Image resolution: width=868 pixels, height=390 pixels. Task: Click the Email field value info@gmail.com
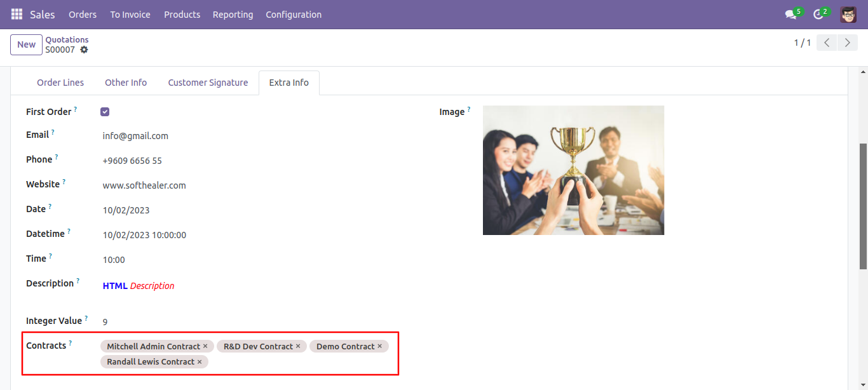pos(135,136)
